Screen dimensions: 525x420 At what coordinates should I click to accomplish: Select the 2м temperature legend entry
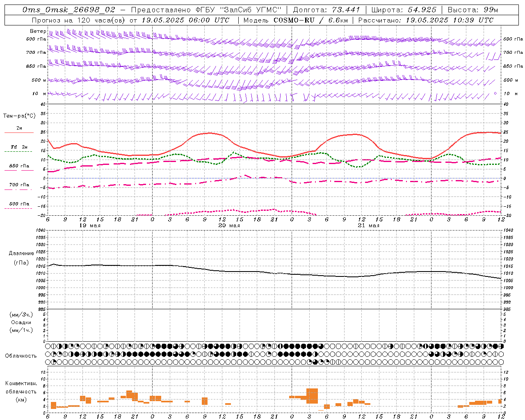tap(19, 128)
